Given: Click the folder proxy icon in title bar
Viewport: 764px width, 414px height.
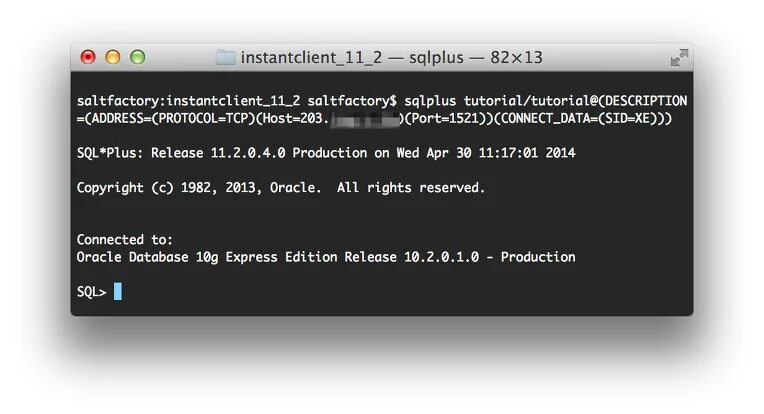Looking at the screenshot, I should point(225,57).
